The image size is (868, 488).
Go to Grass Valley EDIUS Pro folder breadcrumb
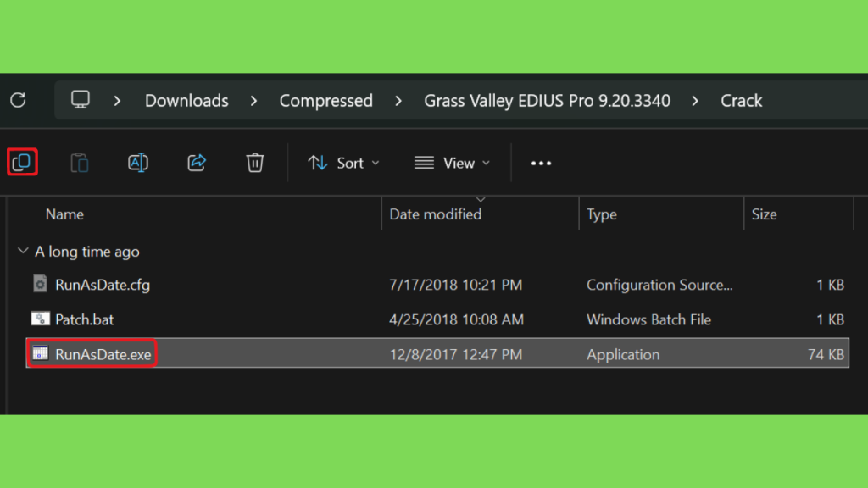547,101
